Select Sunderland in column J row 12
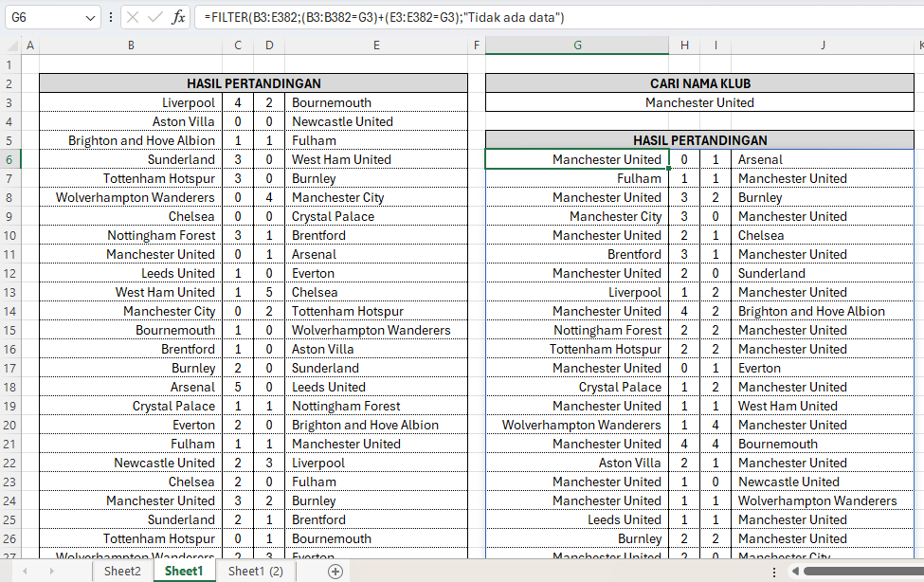Image resolution: width=924 pixels, height=582 pixels. click(x=822, y=274)
